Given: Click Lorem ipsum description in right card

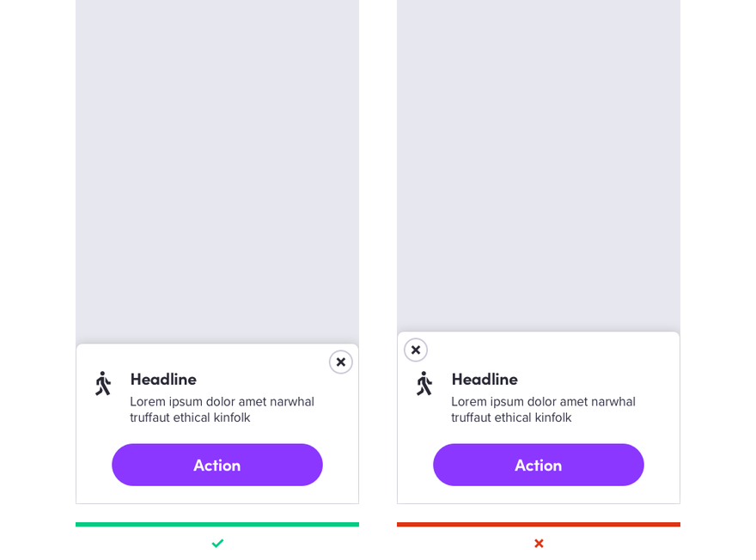Looking at the screenshot, I should coord(543,410).
